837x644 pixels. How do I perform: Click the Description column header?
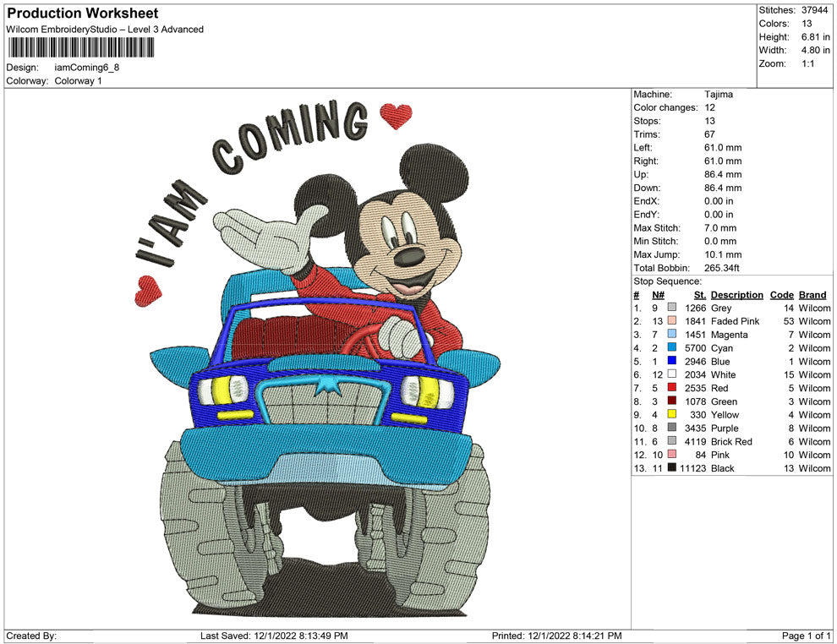(737, 295)
